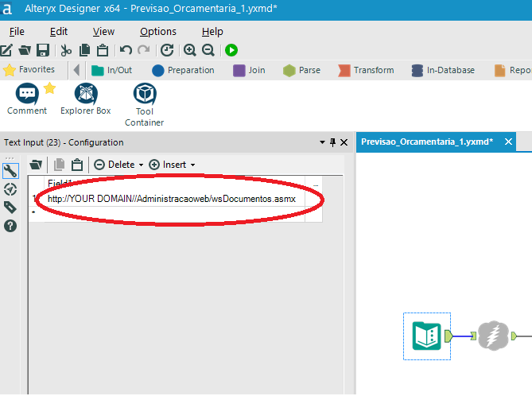Open a workflow using the folder icon in the main toolbar
The height and width of the screenshot is (396, 532).
pyautogui.click(x=25, y=50)
